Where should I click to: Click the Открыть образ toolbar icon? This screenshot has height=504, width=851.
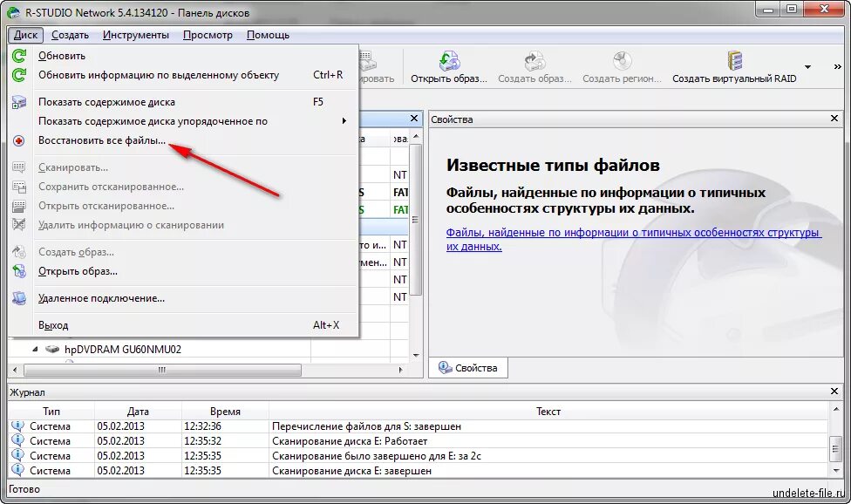coord(449,61)
